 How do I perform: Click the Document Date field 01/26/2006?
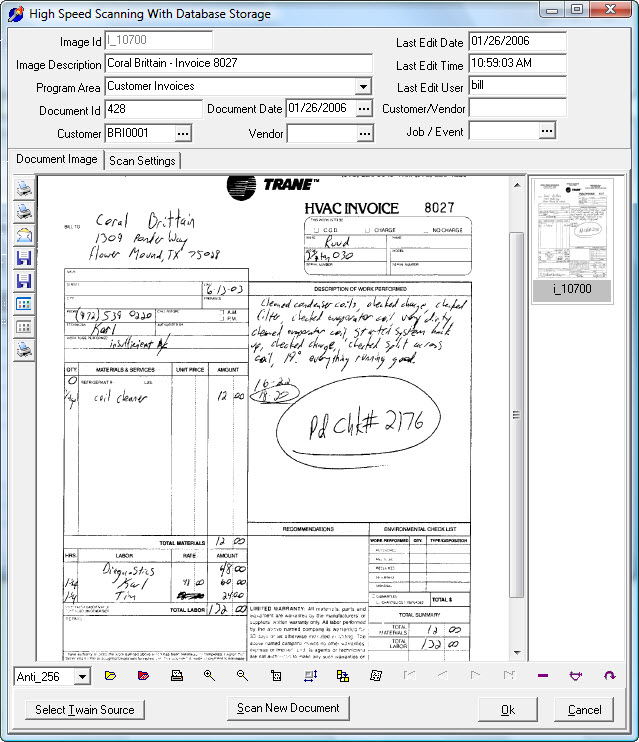pyautogui.click(x=321, y=109)
